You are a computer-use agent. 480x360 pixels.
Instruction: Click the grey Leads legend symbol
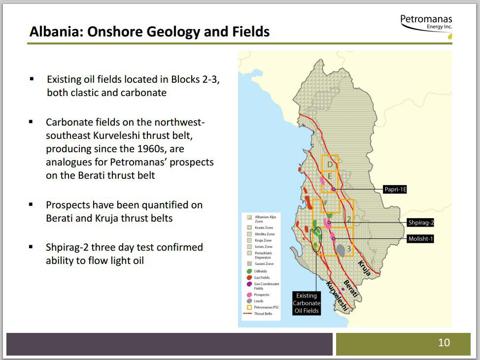click(249, 301)
